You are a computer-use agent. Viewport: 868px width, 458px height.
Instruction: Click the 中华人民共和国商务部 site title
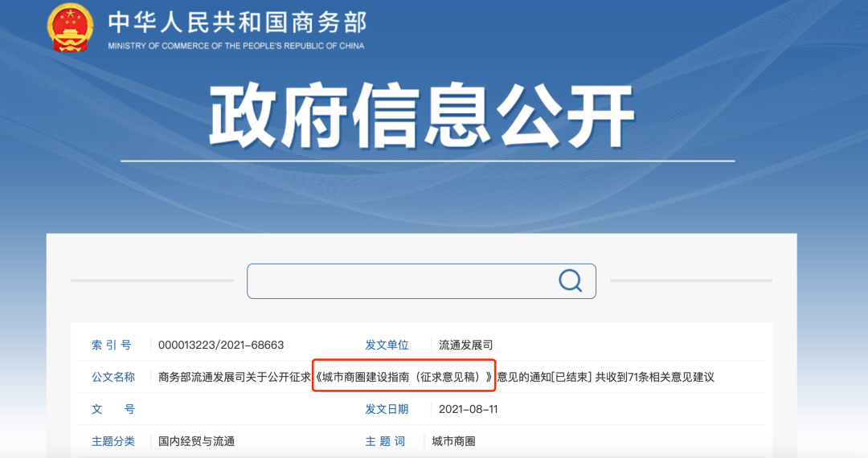click(237, 22)
